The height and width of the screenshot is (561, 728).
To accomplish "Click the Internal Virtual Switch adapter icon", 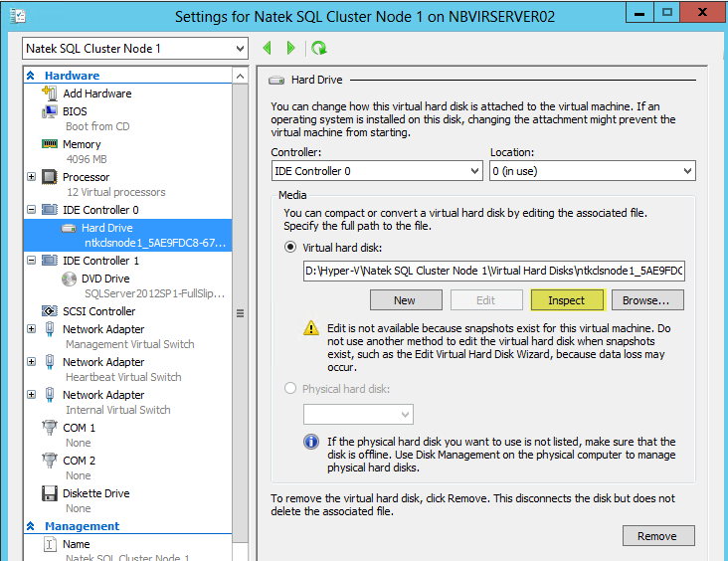I will (x=50, y=395).
